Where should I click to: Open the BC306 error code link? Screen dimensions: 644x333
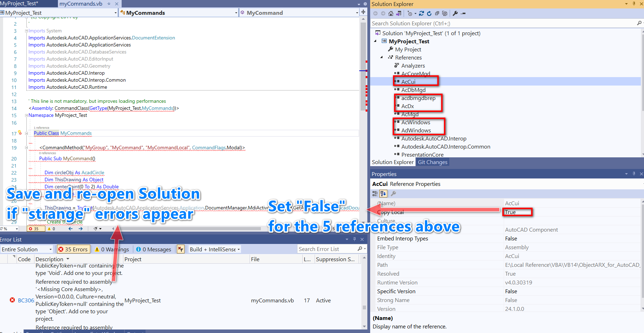point(26,300)
